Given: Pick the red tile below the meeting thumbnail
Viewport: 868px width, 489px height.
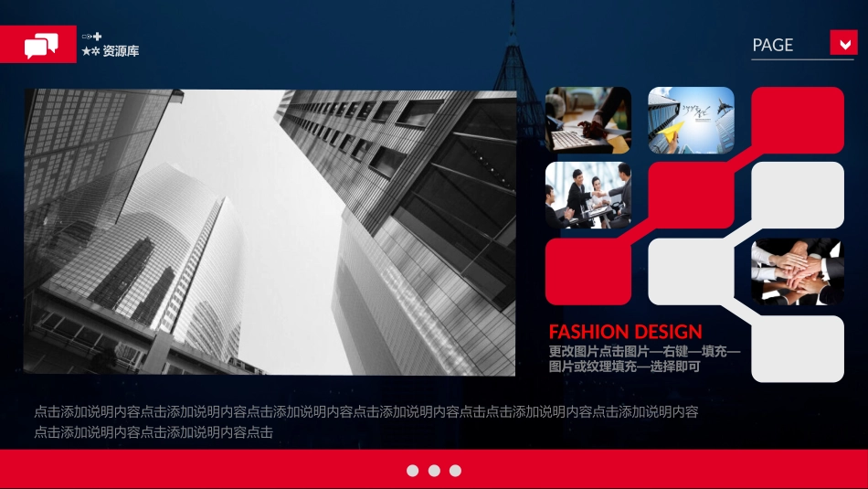Looking at the screenshot, I should pyautogui.click(x=587, y=271).
